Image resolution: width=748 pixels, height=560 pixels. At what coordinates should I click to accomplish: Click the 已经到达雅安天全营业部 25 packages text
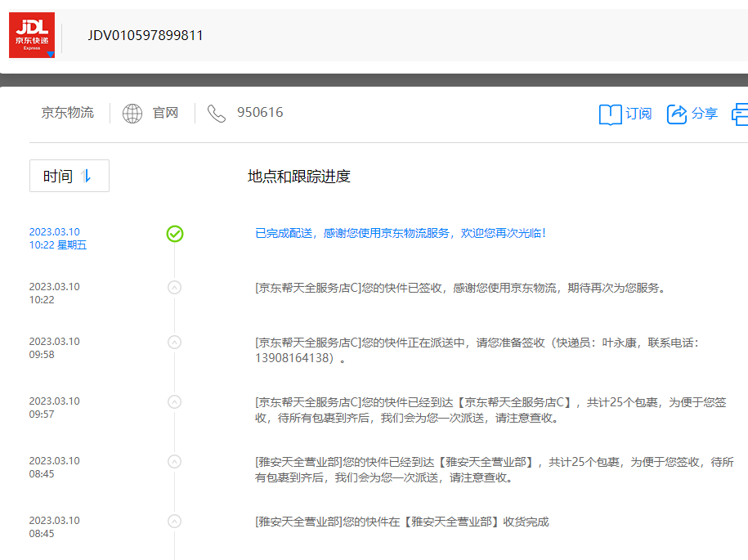[x=495, y=470]
